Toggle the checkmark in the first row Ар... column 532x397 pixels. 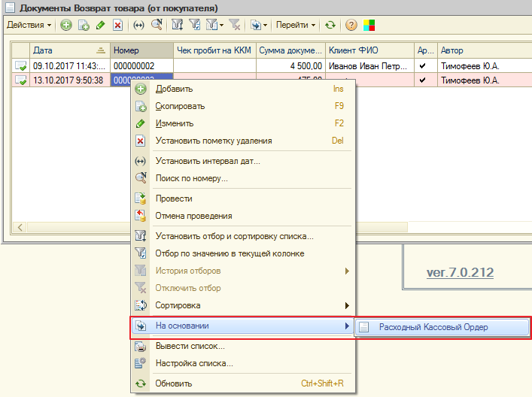click(x=422, y=65)
